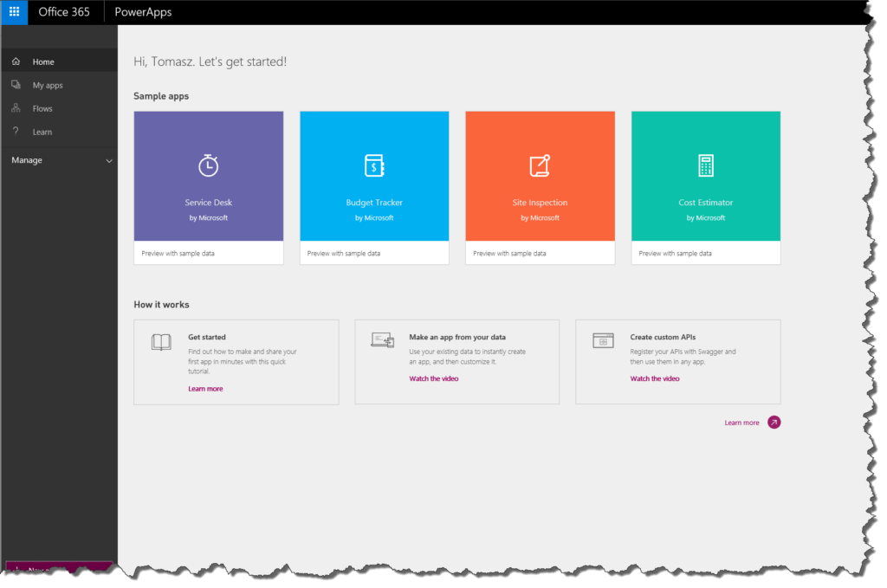
Task: Click the My apps icon
Action: coord(16,85)
